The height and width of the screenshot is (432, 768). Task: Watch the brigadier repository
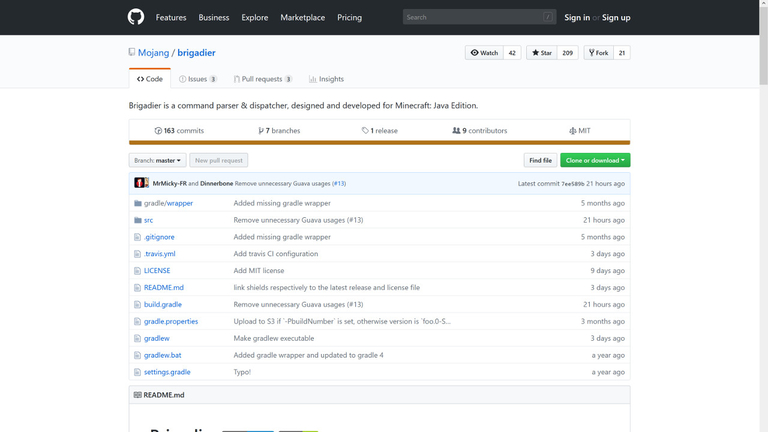pyautogui.click(x=484, y=53)
